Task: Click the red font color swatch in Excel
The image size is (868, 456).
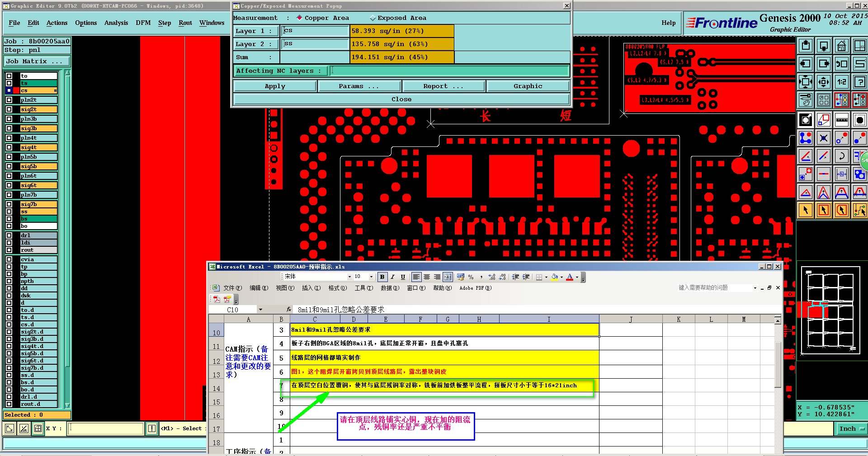Action: click(570, 277)
